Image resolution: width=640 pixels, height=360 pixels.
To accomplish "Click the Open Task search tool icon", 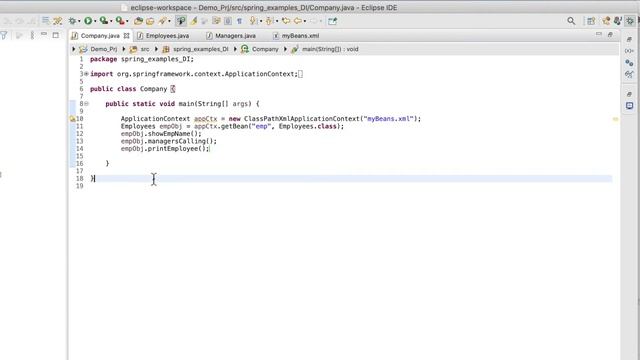I will click(163, 21).
